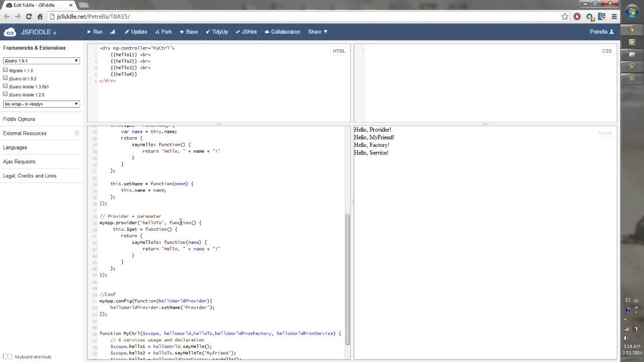The image size is (644, 362).
Task: Open the Chrome hamburger menu
Action: click(x=614, y=17)
